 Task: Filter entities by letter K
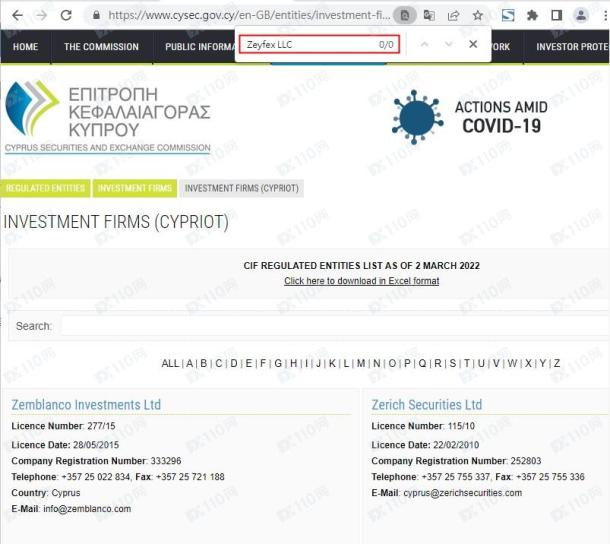pyautogui.click(x=332, y=363)
